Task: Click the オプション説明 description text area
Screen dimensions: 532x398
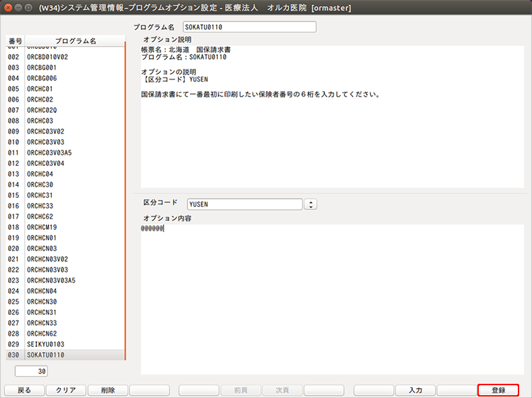Action: pyautogui.click(x=332, y=116)
